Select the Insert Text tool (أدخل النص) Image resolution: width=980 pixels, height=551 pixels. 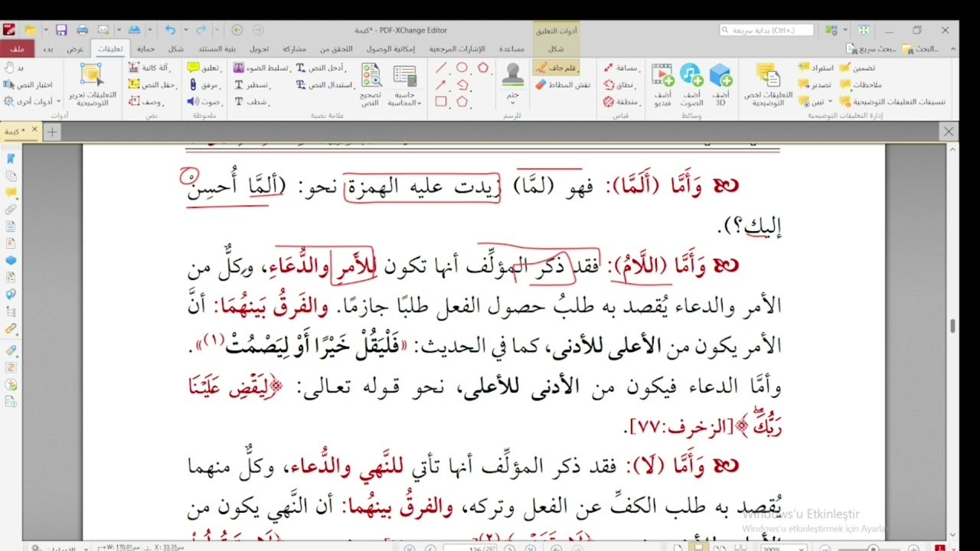click(321, 68)
